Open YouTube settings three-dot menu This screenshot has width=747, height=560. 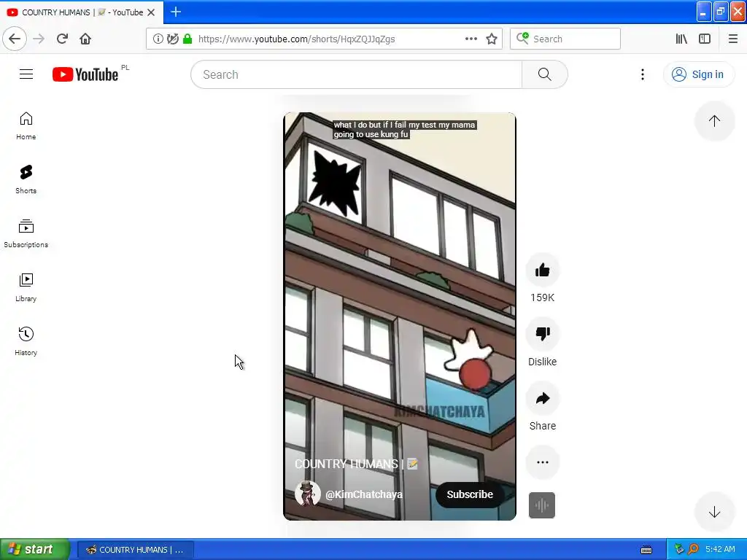click(642, 74)
